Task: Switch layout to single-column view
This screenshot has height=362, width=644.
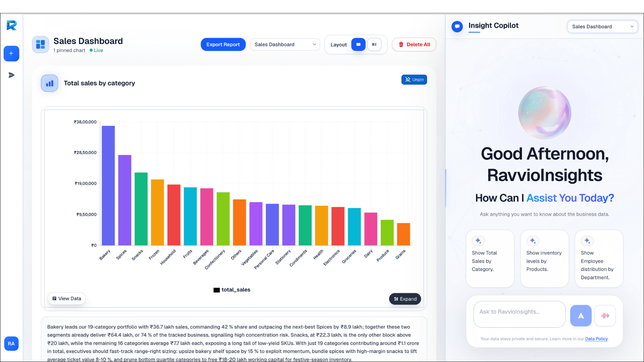Action: point(358,44)
